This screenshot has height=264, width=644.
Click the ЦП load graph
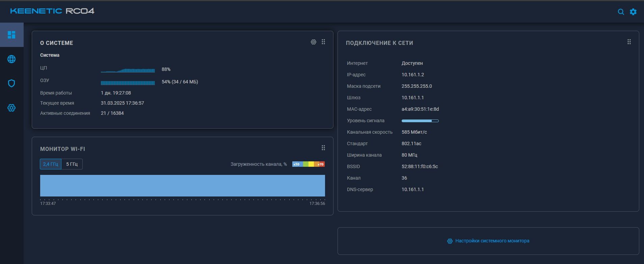click(x=128, y=70)
